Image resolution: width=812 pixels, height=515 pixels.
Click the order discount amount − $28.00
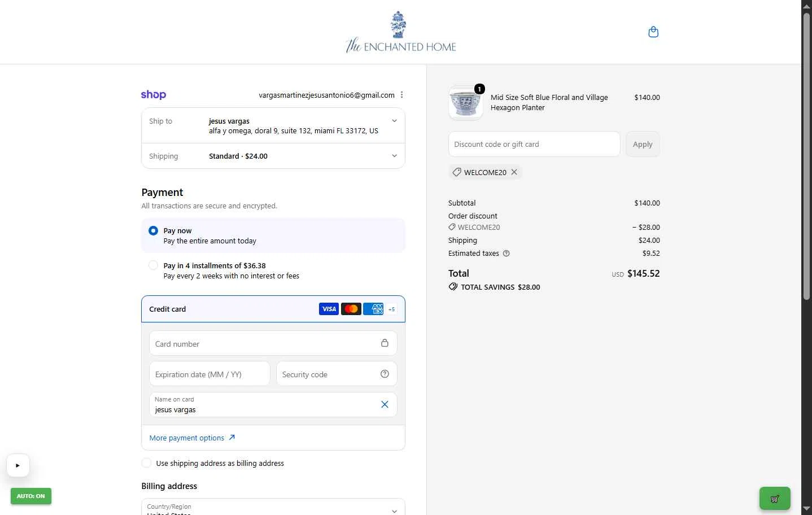click(646, 228)
